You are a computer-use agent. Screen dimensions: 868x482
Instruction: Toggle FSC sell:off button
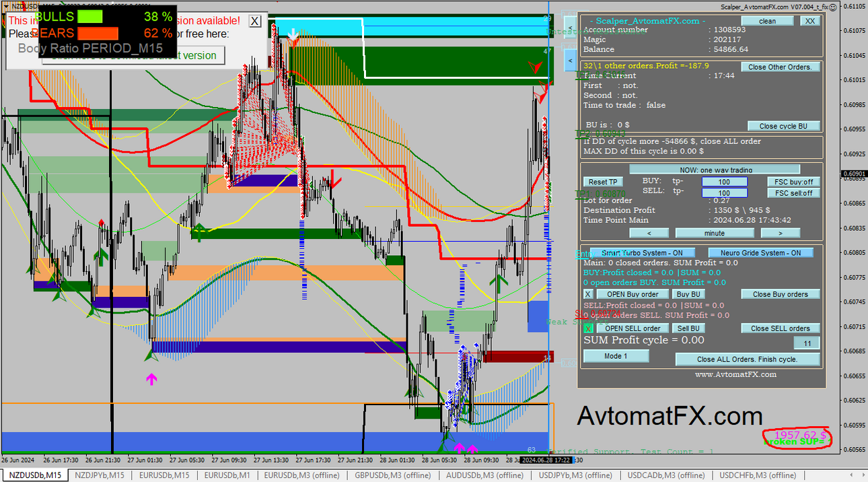click(793, 193)
